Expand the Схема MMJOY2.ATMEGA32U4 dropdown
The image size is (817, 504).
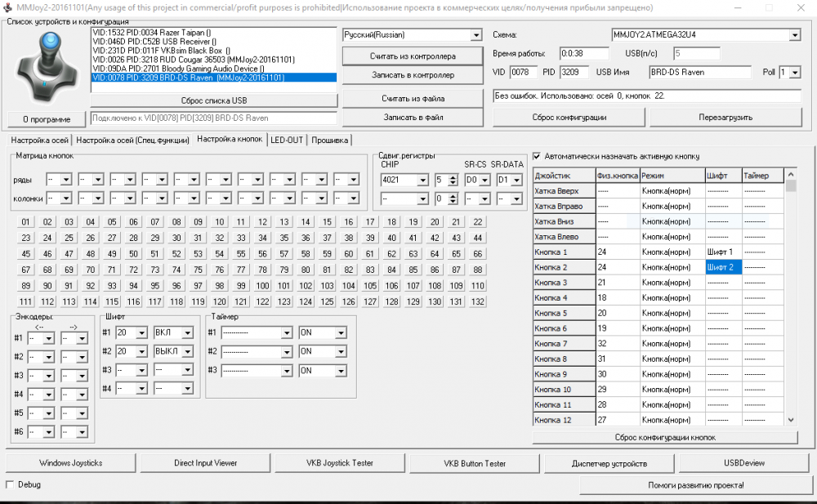(x=794, y=35)
